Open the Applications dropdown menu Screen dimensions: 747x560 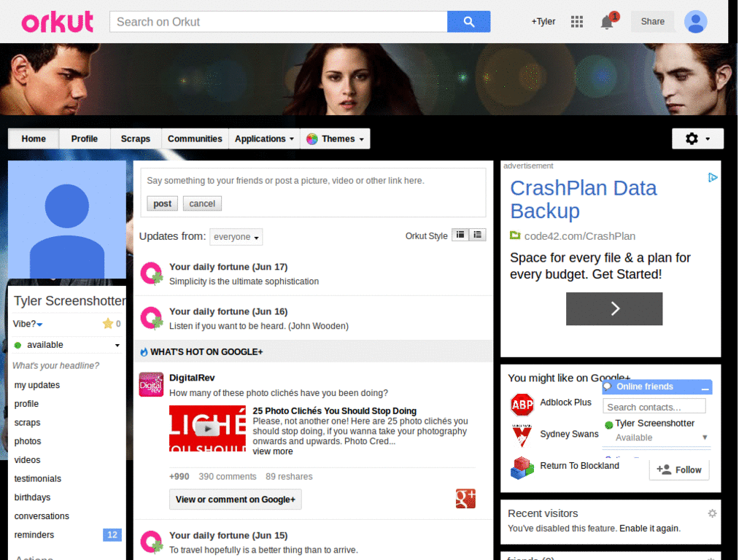[264, 139]
